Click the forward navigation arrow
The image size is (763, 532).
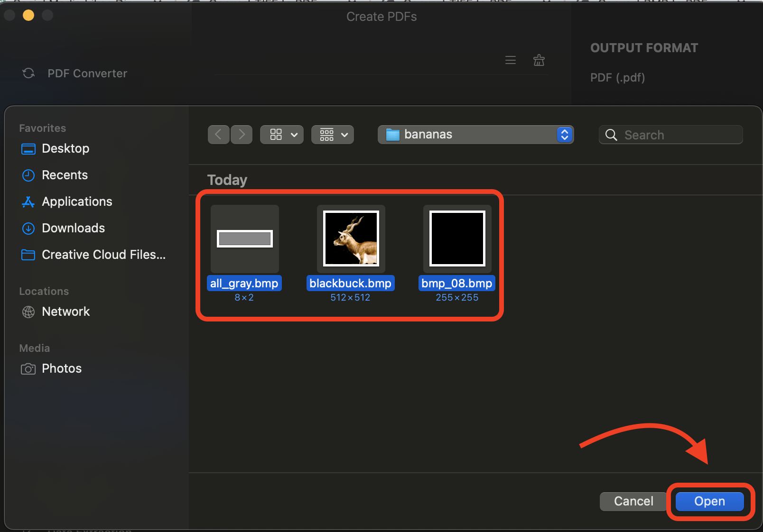pyautogui.click(x=242, y=134)
